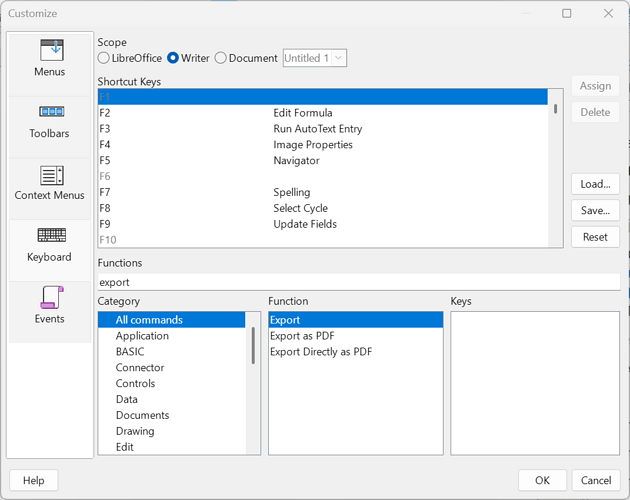Screen dimensions: 630x500
Task: Close the Customize dialog window
Action: [x=608, y=14]
